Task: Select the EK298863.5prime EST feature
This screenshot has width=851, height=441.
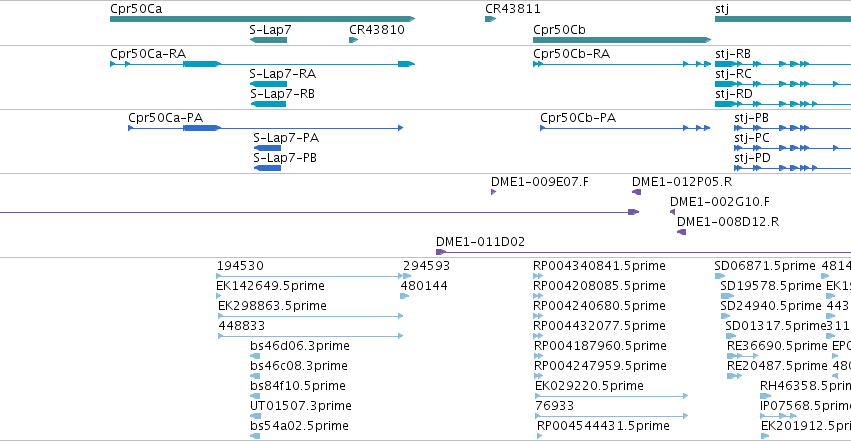Action: point(310,316)
